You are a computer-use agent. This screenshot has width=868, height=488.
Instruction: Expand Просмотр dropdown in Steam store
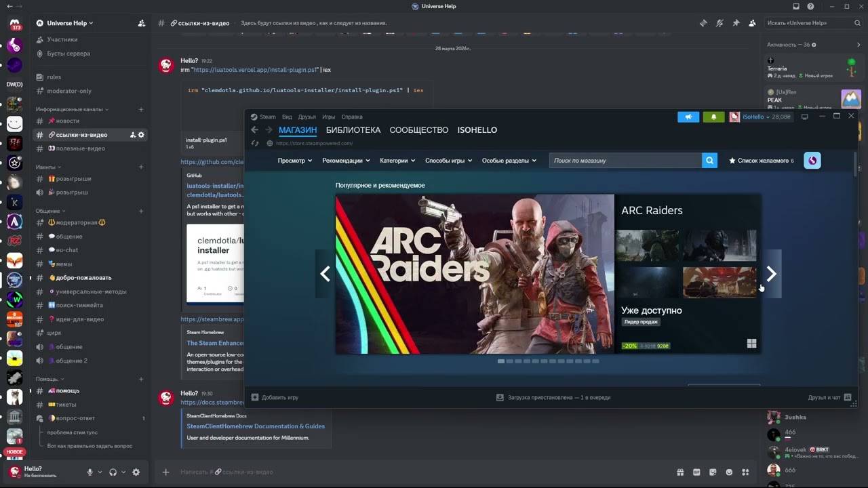[x=294, y=161]
